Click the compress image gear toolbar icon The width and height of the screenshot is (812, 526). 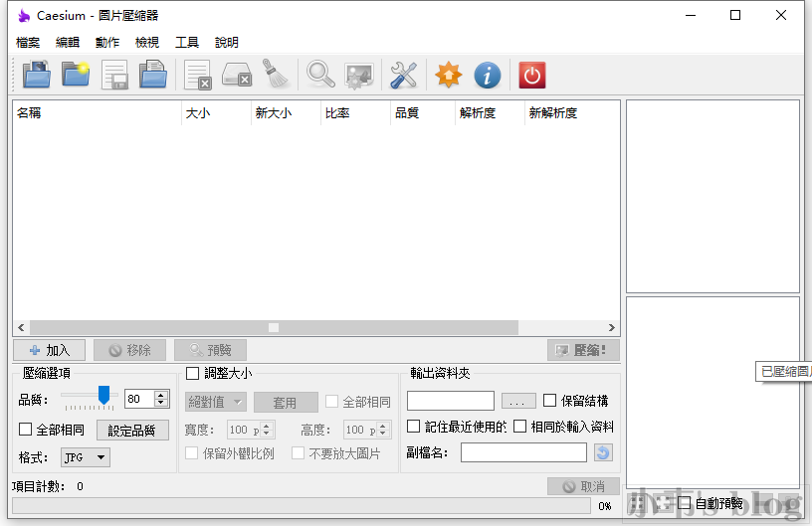click(x=359, y=76)
